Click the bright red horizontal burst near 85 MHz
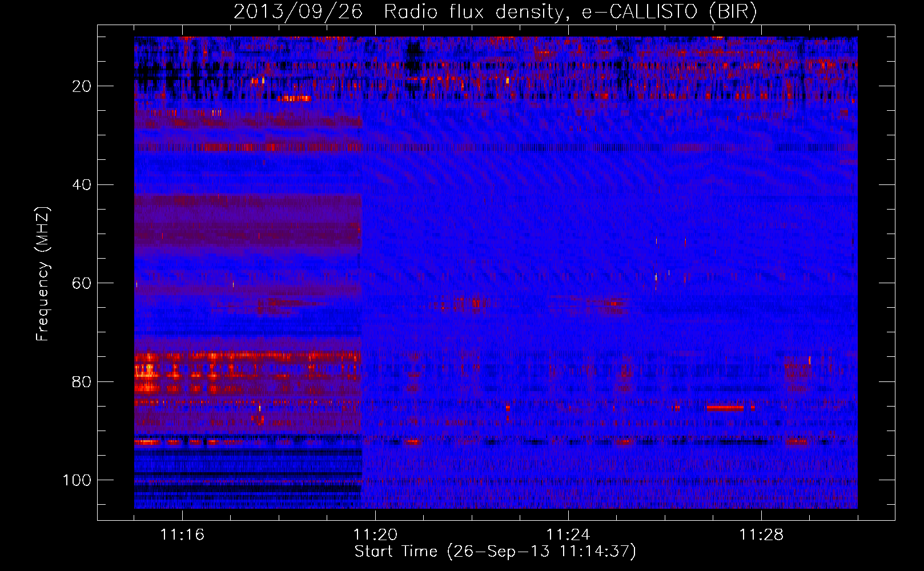 coord(725,408)
